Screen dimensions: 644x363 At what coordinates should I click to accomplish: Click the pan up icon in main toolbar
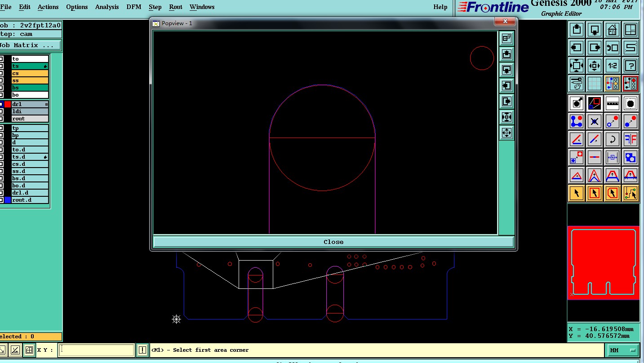pyautogui.click(x=577, y=30)
